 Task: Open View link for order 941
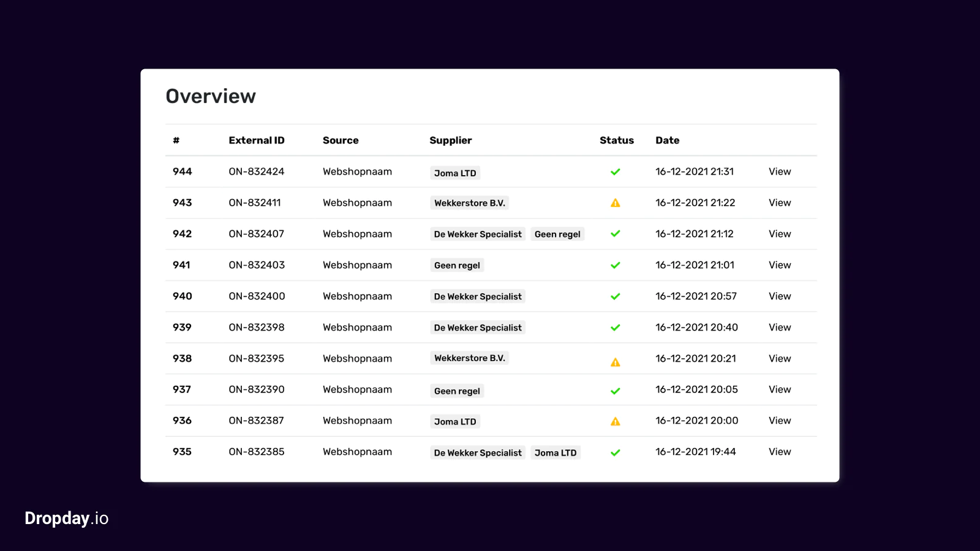(x=780, y=265)
